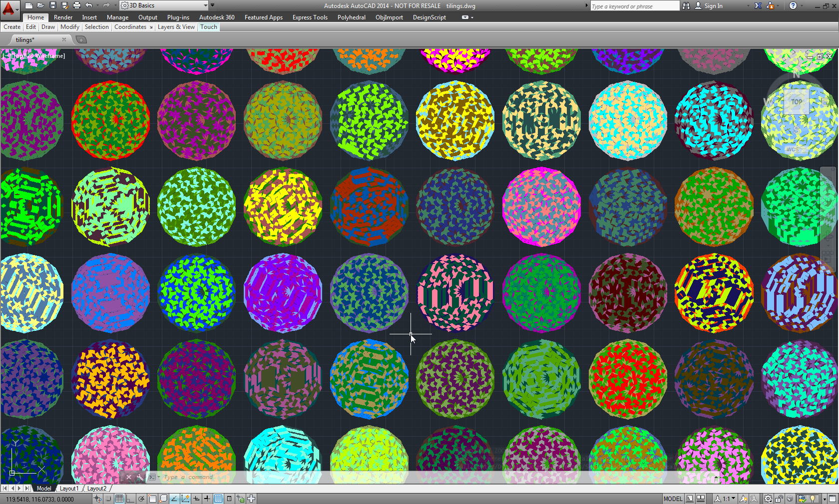Open the Workspace Switching gear icon
Screen dimensions: 839x504
(768, 499)
